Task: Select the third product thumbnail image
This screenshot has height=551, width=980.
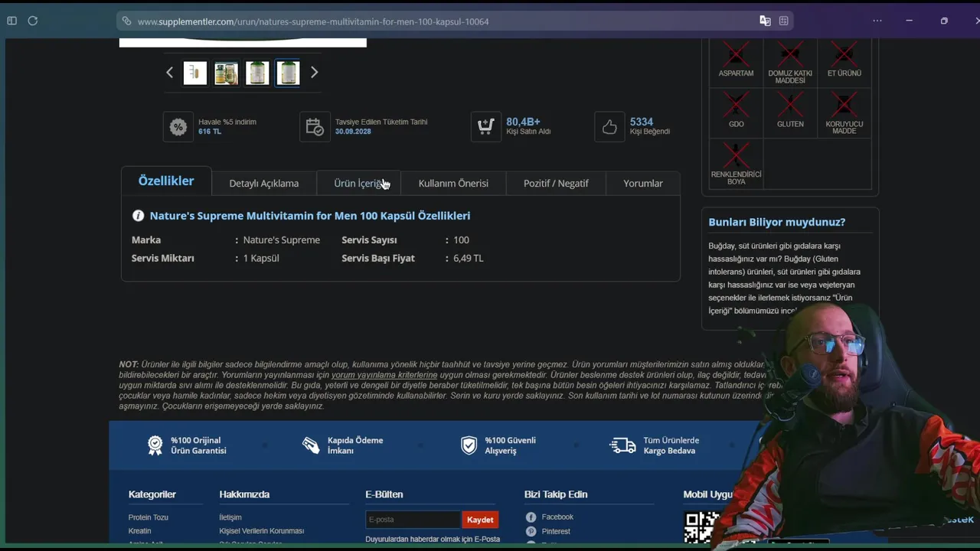Action: (x=257, y=73)
